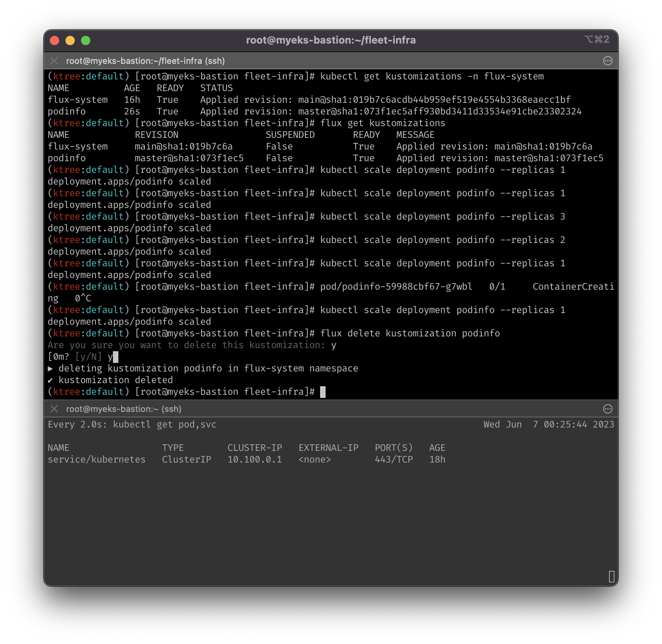Click 'kubectl get kustomizations -n flux-system' command

point(432,76)
